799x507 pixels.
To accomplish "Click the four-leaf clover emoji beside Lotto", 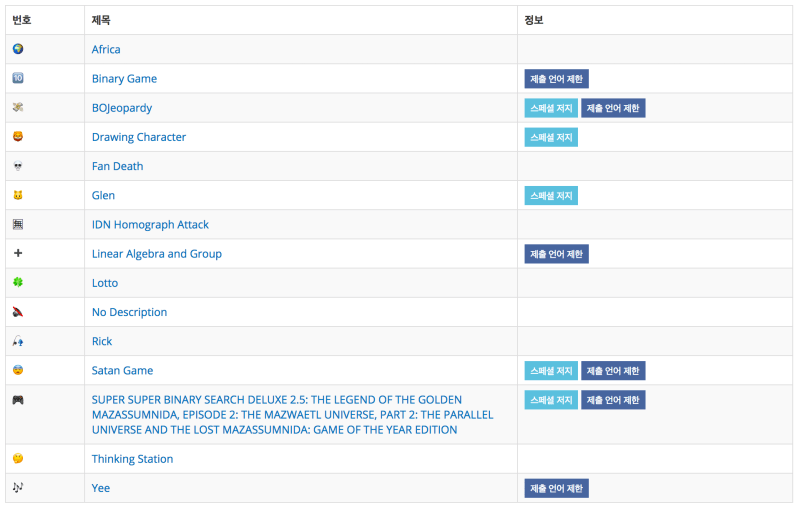I will (18, 283).
